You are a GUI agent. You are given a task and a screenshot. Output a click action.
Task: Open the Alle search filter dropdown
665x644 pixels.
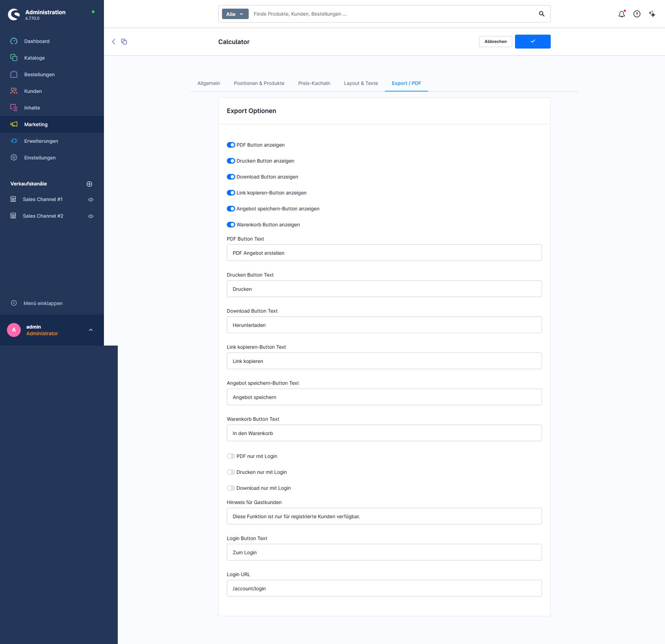tap(235, 14)
